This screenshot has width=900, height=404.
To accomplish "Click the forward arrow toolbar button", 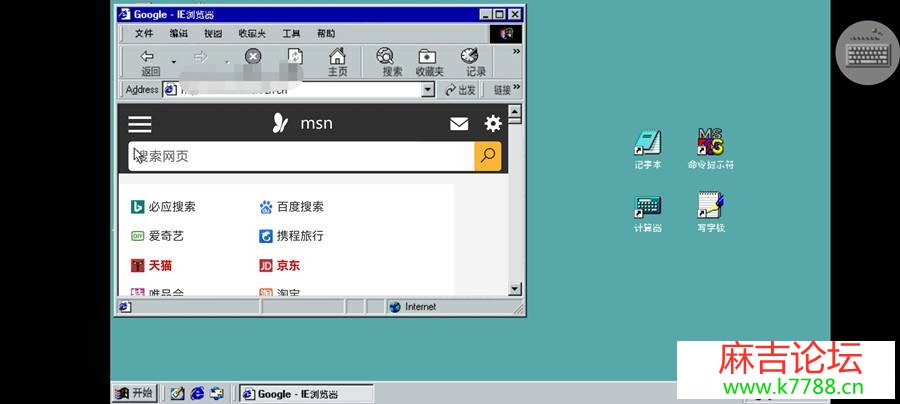I will pyautogui.click(x=200, y=57).
